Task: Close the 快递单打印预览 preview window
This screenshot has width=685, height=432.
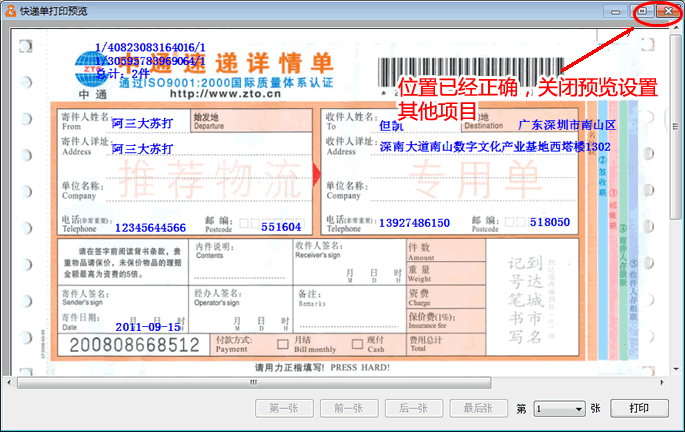Action: click(668, 11)
